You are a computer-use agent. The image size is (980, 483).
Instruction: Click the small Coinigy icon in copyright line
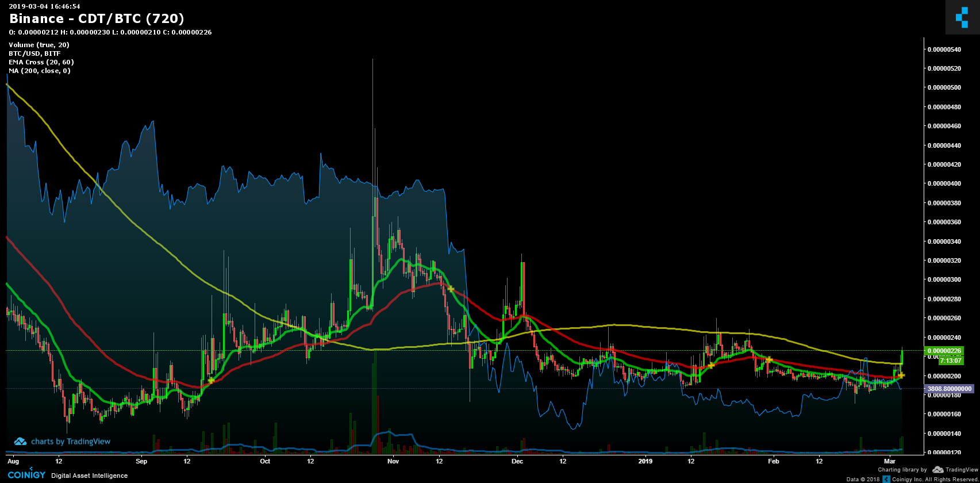pyautogui.click(x=886, y=479)
